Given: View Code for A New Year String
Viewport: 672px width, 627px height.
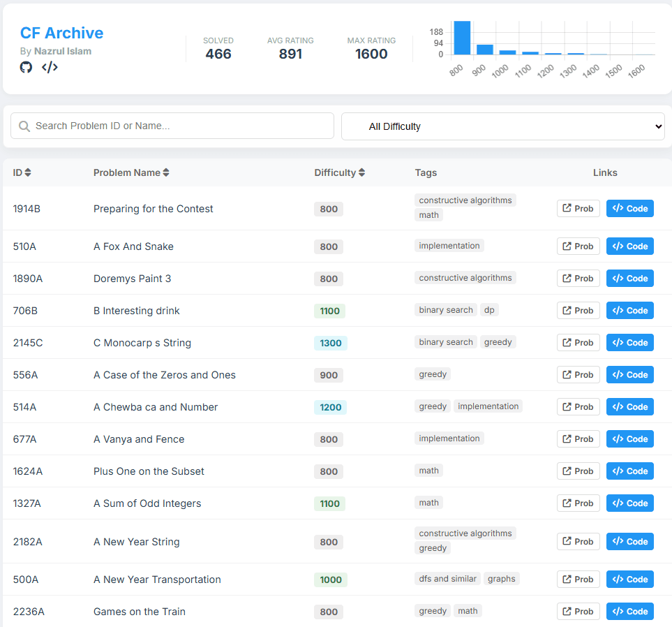Looking at the screenshot, I should click(630, 542).
